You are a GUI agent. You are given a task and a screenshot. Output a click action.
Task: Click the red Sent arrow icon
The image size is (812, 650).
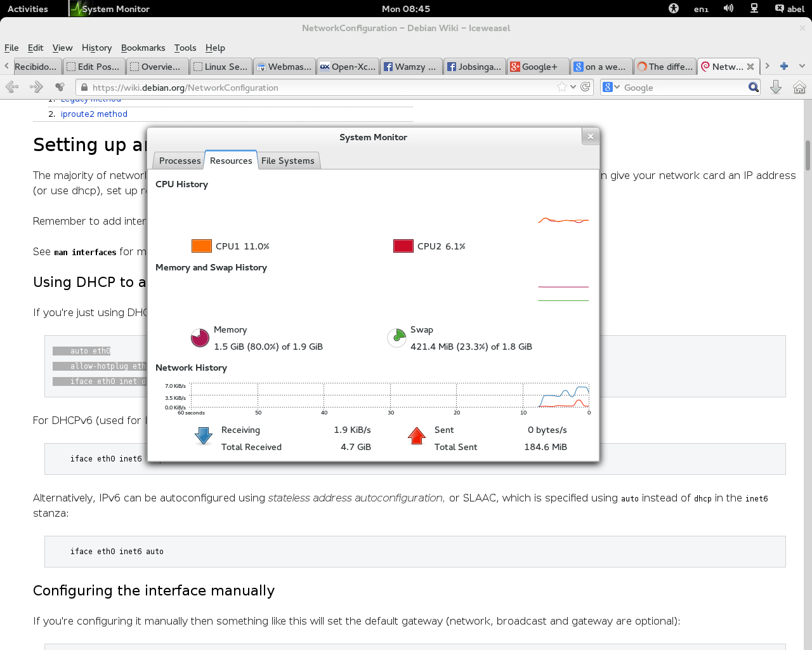tap(417, 436)
